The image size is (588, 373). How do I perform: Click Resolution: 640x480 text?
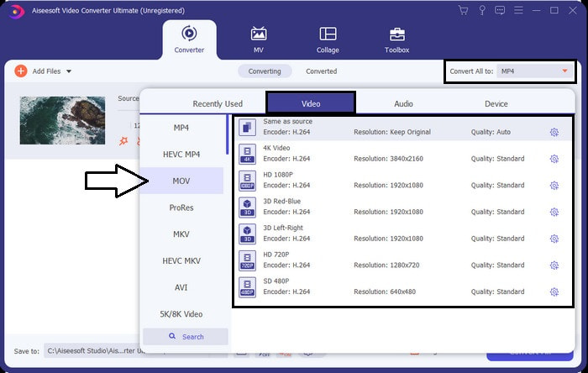385,292
